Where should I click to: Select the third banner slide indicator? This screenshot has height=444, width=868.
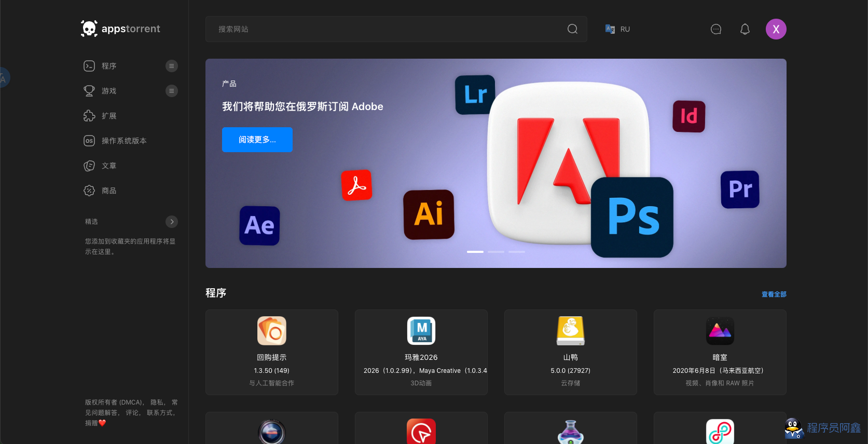pos(517,252)
